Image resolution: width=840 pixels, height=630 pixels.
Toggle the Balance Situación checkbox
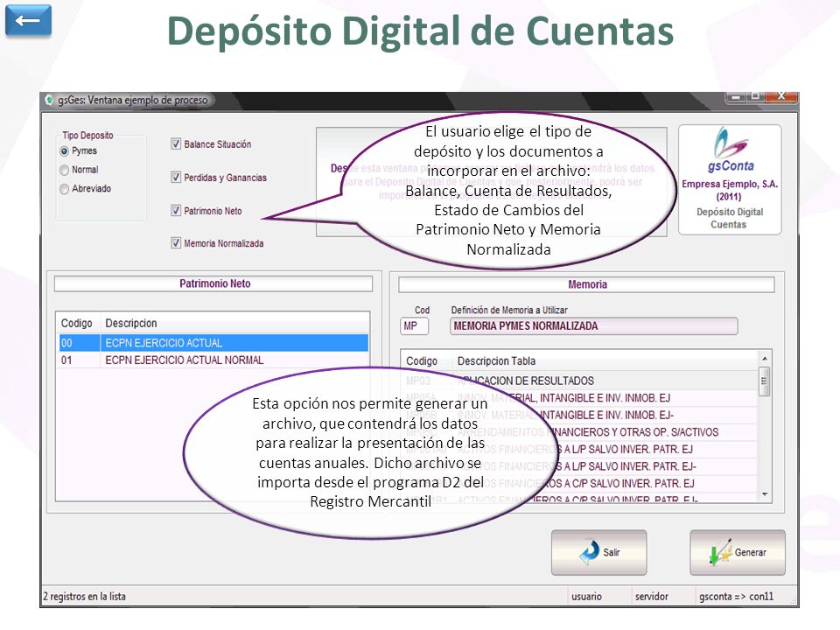coord(176,143)
